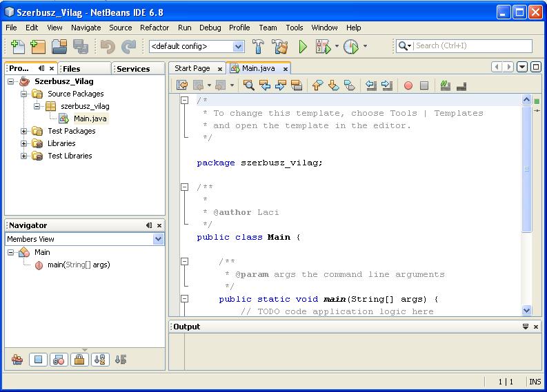The width and height of the screenshot is (547, 392).
Task: Toggle Show Static Members filter in Navigator
Action: coord(59,359)
